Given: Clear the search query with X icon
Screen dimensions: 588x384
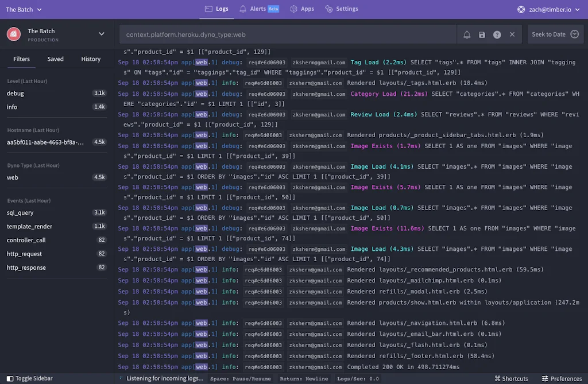Looking at the screenshot, I should [512, 34].
